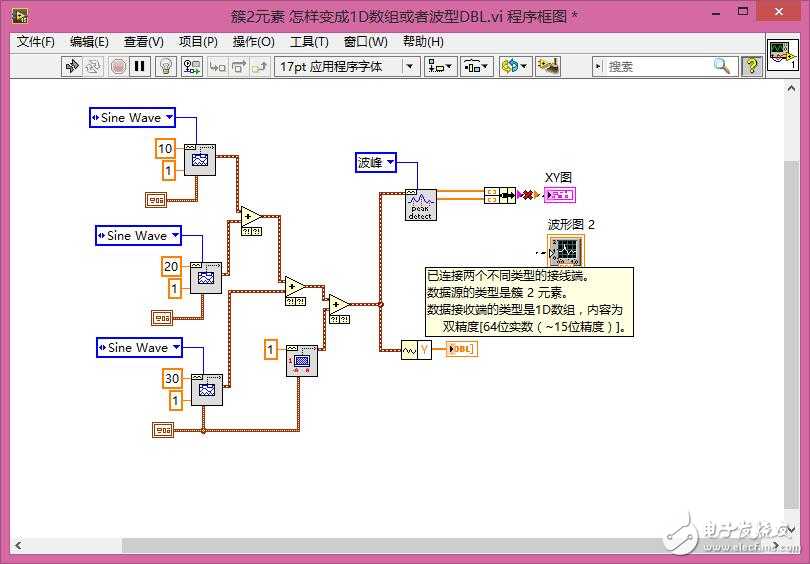Select the sampling info cluster below generator 20

(x=162, y=318)
